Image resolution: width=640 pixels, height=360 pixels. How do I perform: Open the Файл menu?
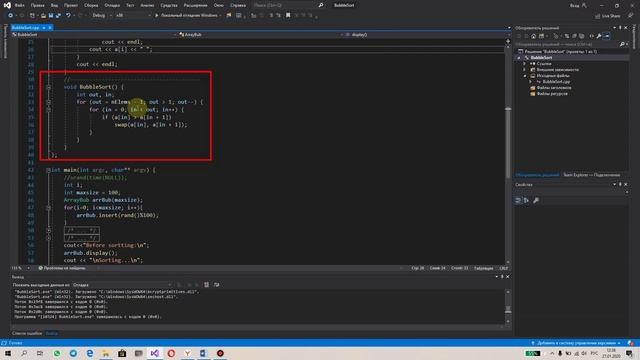[19, 5]
